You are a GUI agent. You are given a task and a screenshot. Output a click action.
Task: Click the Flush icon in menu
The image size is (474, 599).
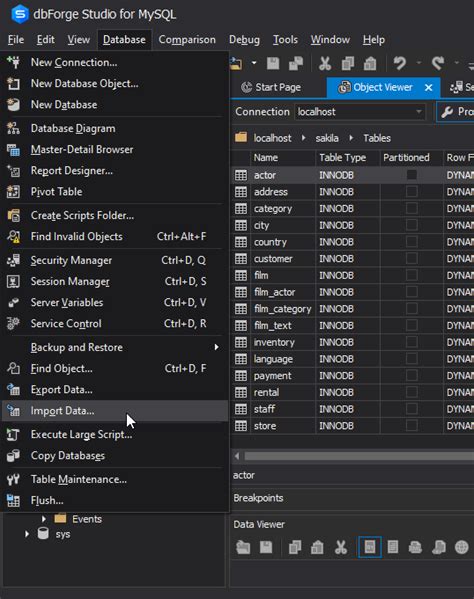click(x=13, y=500)
